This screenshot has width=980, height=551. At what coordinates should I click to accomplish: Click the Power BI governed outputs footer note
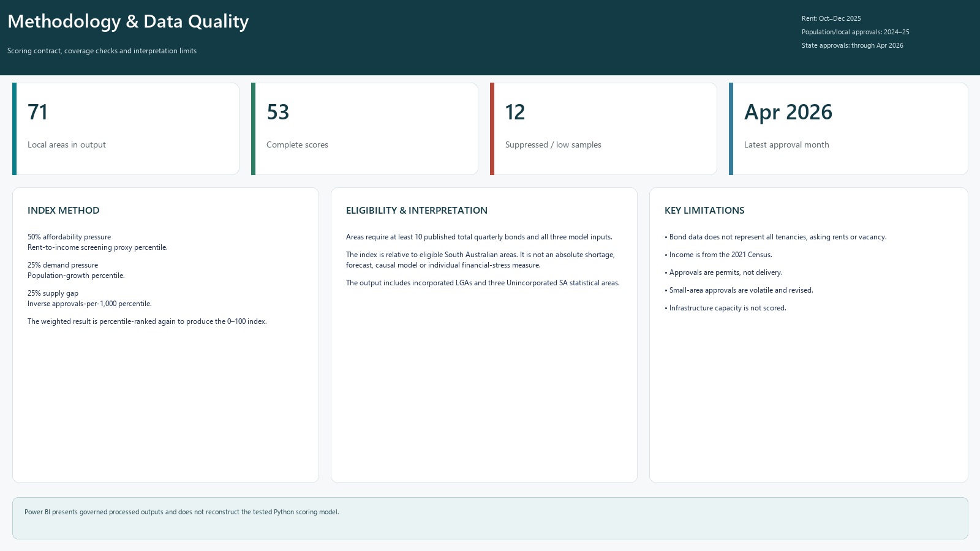pyautogui.click(x=181, y=512)
